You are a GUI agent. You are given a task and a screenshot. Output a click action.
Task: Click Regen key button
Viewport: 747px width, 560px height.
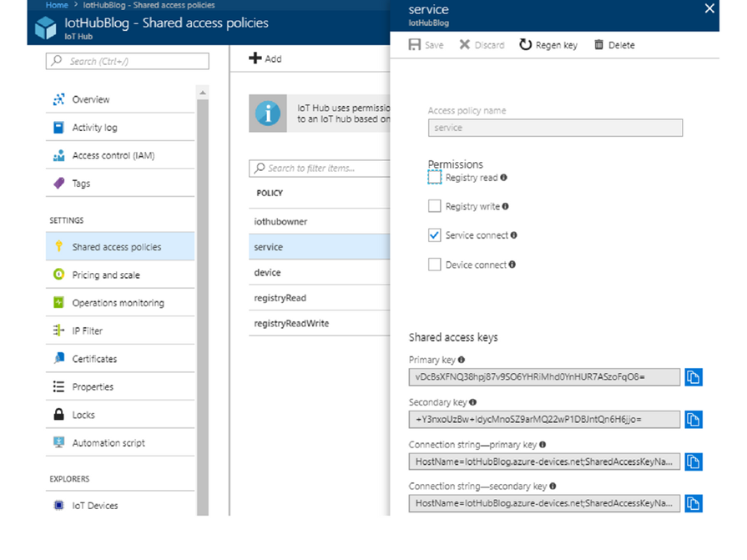tap(548, 45)
